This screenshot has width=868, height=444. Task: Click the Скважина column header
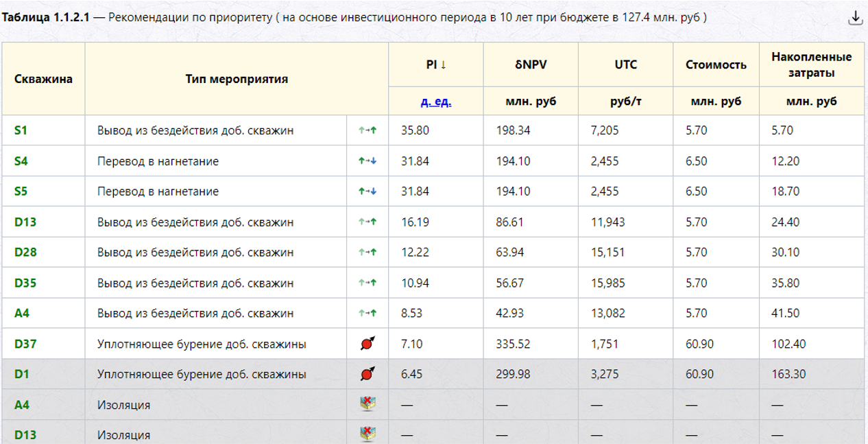[x=43, y=79]
